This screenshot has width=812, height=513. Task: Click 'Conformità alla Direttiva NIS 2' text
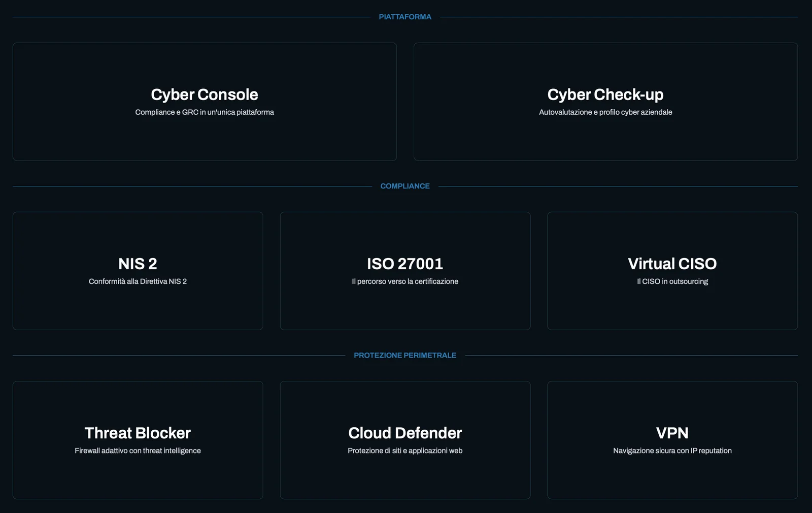[138, 281]
